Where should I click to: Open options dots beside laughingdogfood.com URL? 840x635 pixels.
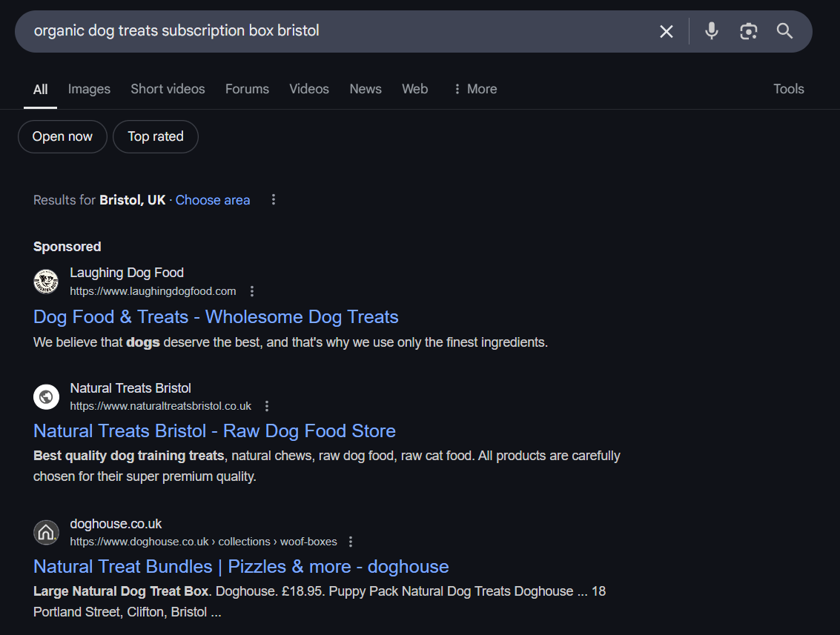point(252,291)
